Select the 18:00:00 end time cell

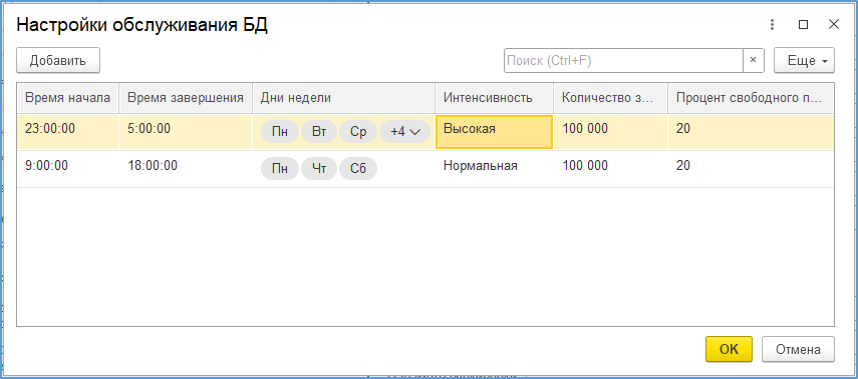[x=185, y=169]
